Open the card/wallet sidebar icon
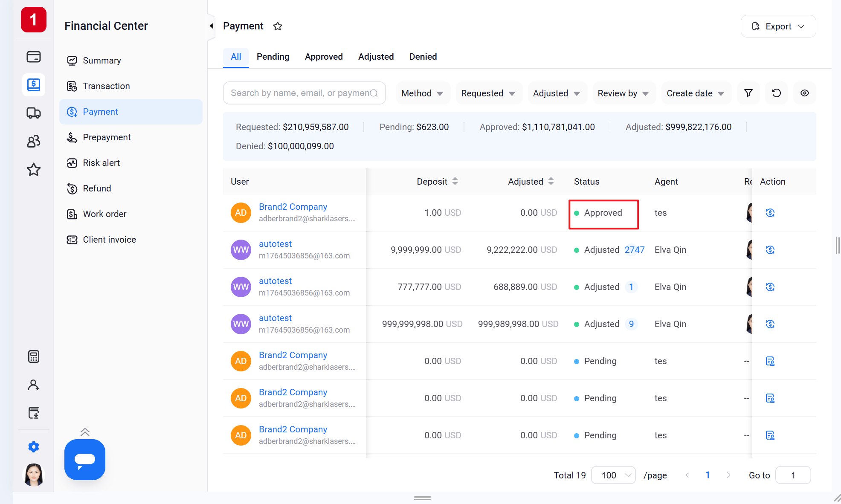The height and width of the screenshot is (504, 841). tap(34, 56)
